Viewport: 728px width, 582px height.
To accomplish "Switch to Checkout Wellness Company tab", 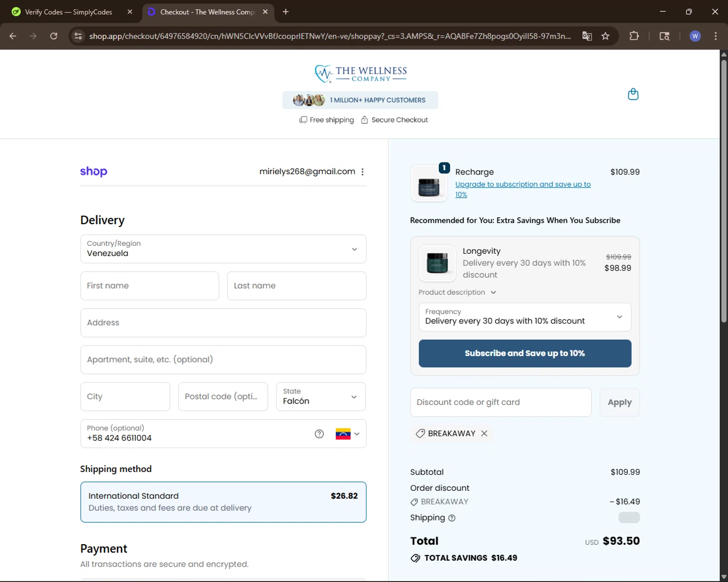I will point(207,12).
